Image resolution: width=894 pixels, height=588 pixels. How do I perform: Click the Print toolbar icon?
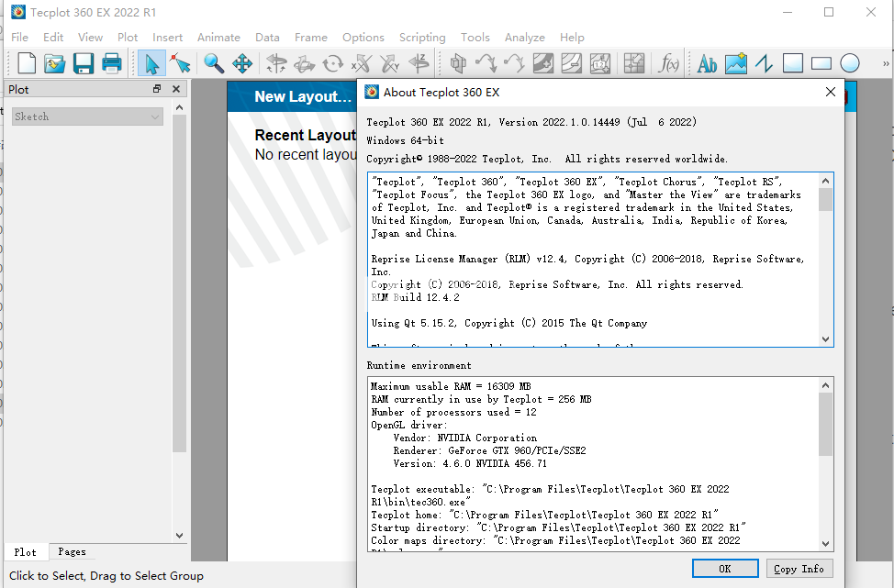pos(112,63)
